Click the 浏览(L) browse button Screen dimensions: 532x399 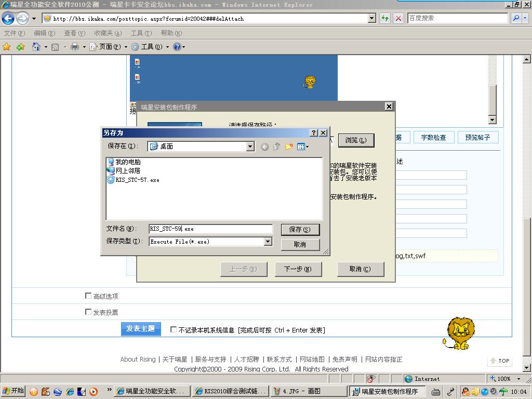(x=356, y=140)
